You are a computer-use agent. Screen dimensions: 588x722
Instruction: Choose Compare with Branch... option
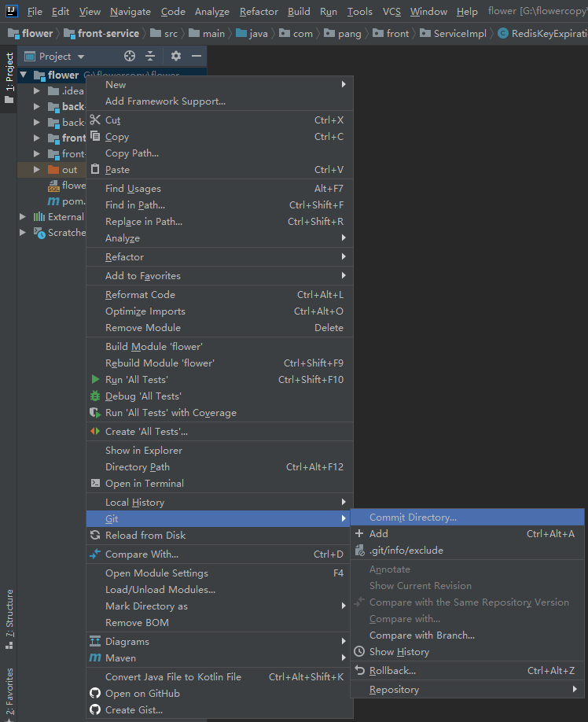pos(468,635)
